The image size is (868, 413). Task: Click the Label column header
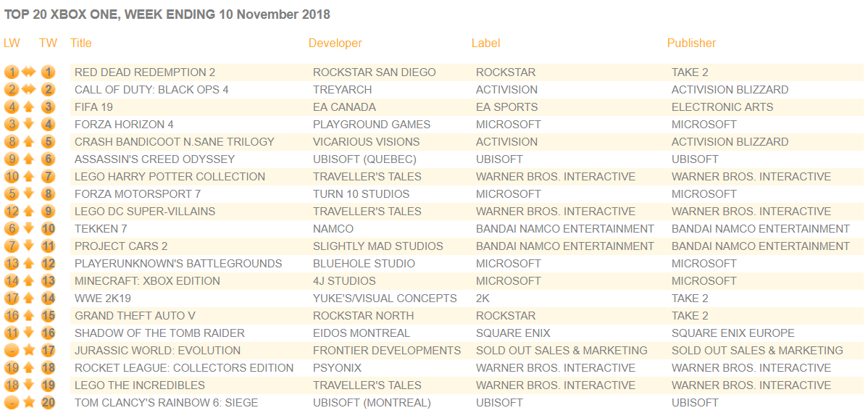pyautogui.click(x=486, y=43)
